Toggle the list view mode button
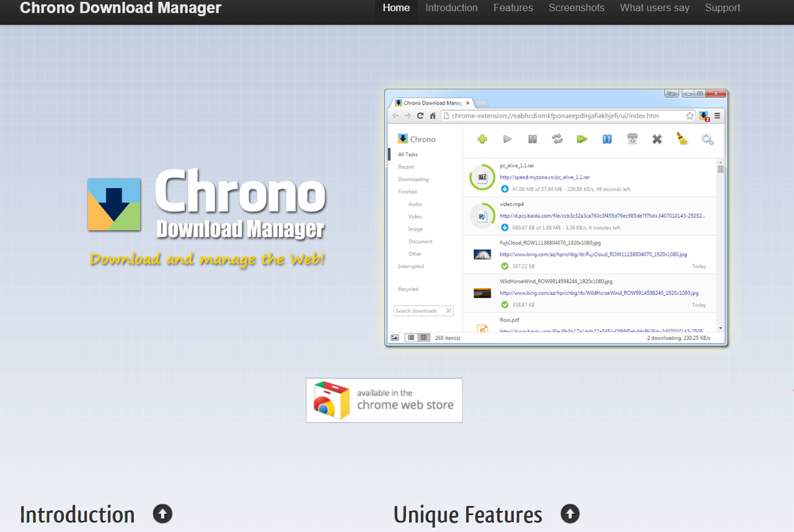Image resolution: width=794 pixels, height=532 pixels. (410, 338)
